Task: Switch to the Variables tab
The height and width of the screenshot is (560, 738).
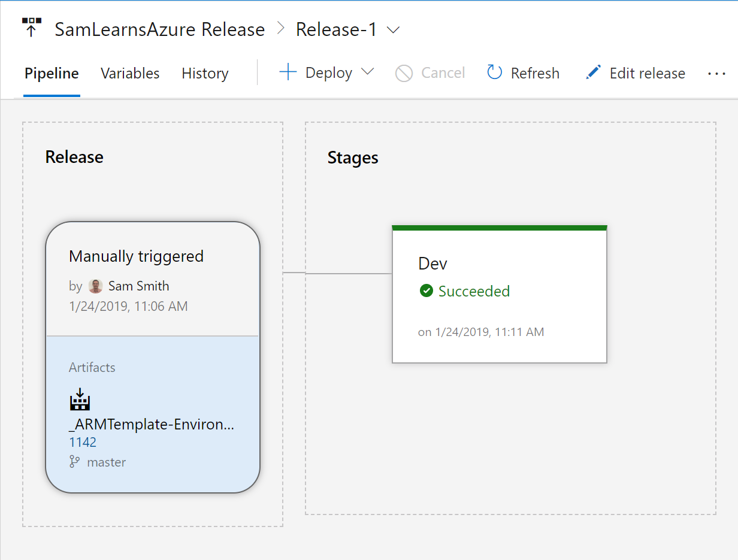Action: tap(130, 74)
